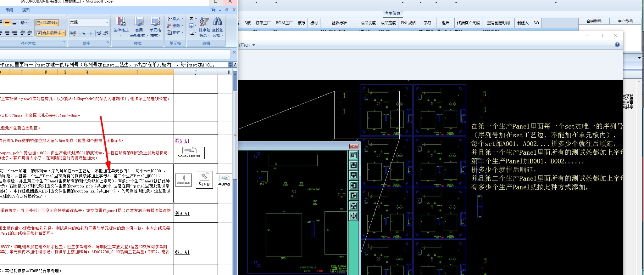Click the viewer help icon at far right

tap(617, 45)
